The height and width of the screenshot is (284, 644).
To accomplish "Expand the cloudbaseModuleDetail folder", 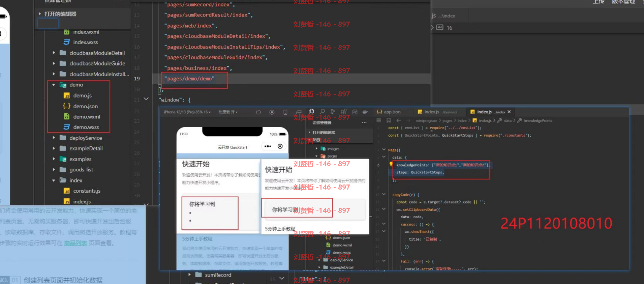I will 54,53.
